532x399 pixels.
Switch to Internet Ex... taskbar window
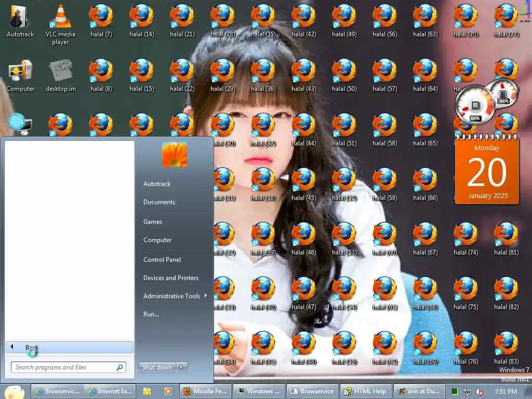click(110, 392)
